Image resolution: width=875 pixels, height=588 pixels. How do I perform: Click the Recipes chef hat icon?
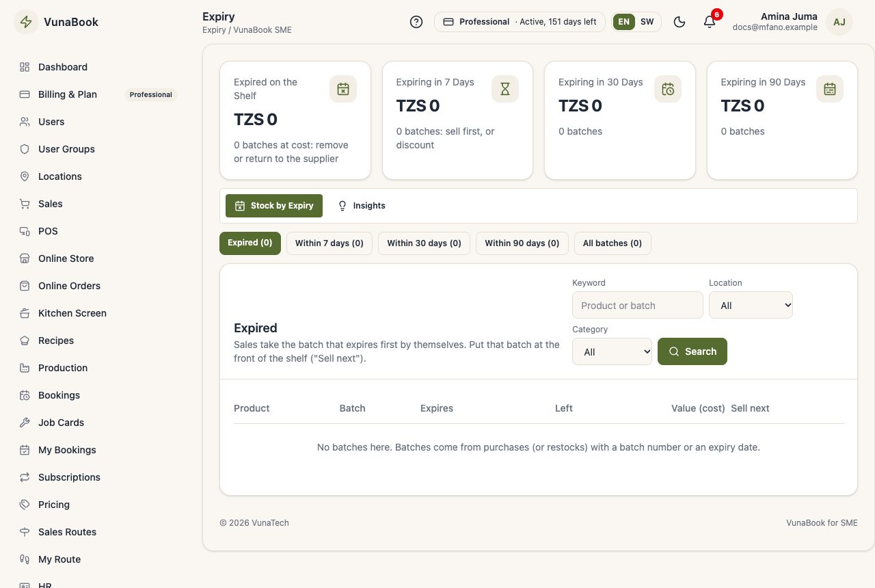point(25,340)
